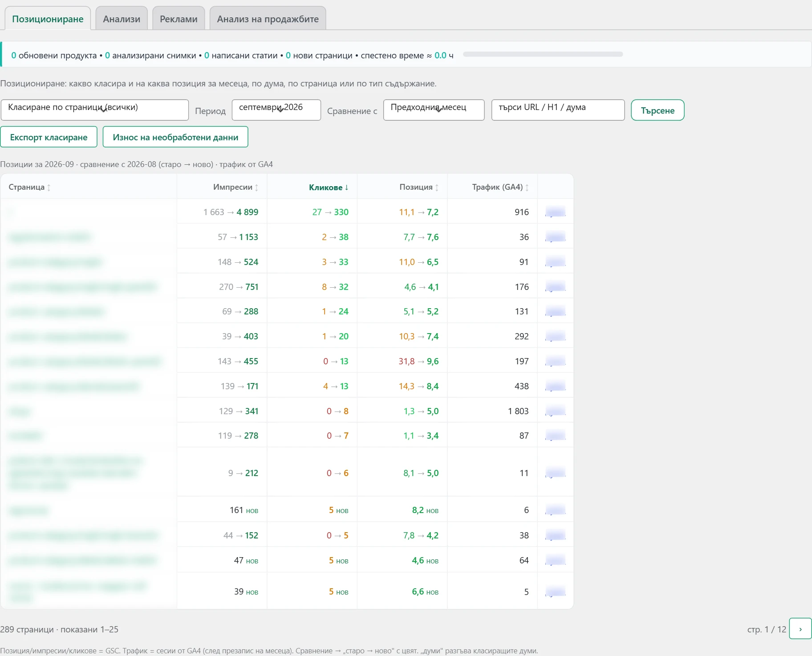This screenshot has height=656, width=812.
Task: Select Сравнение с label text
Action: point(352,111)
